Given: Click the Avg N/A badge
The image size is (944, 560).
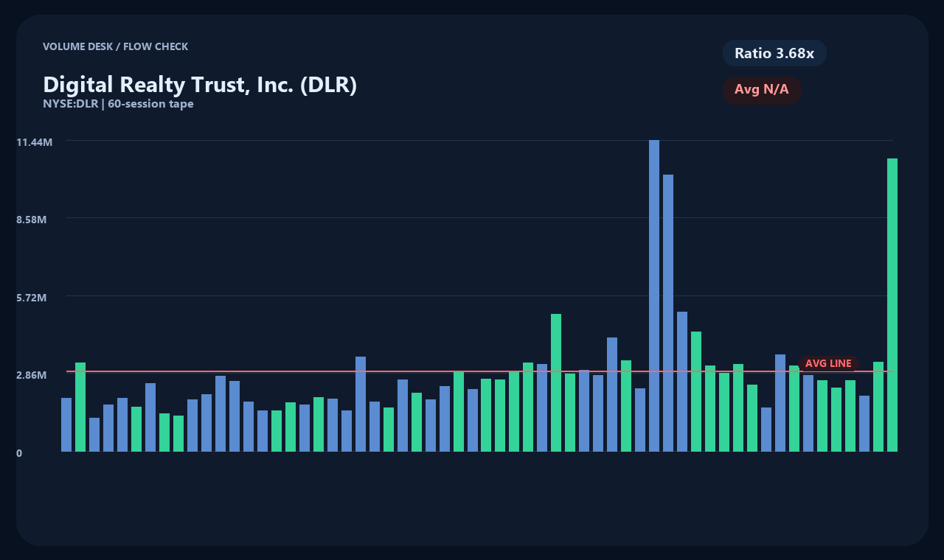Looking at the screenshot, I should (762, 90).
